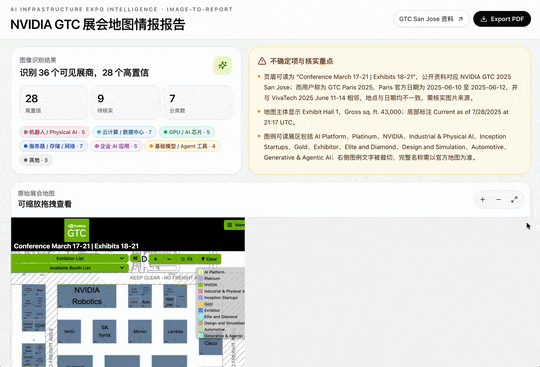The height and width of the screenshot is (367, 540).
Task: Click the Inception Startups legend swatch
Action: click(201, 297)
